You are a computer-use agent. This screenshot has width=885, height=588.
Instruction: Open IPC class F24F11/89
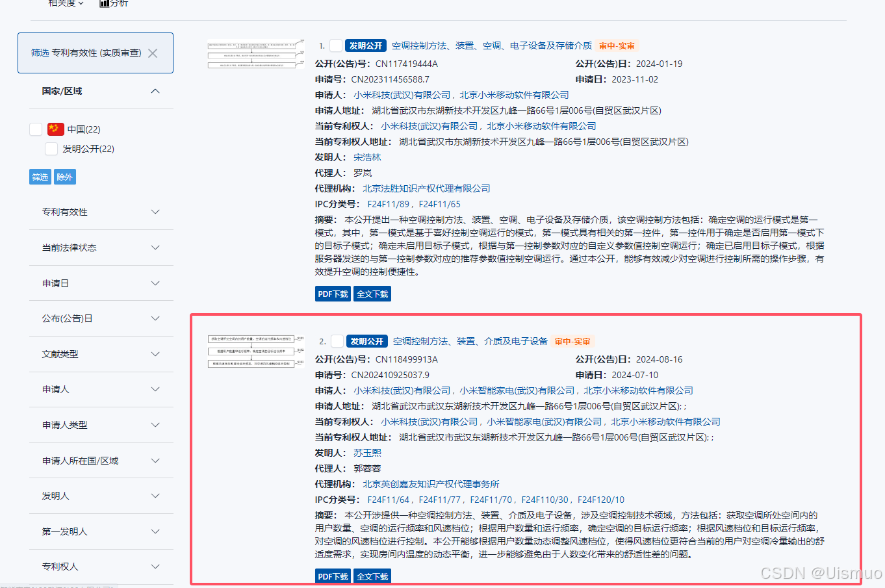click(389, 204)
